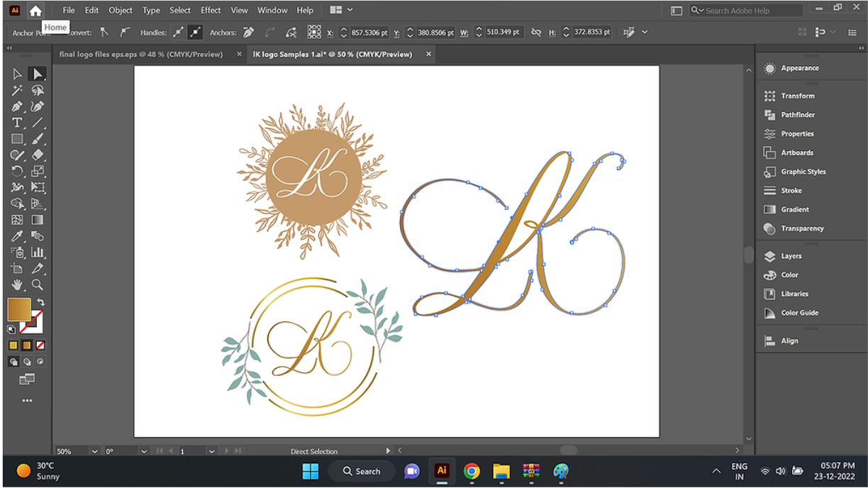Select the Pen tool in the toolbar
This screenshot has width=868, height=488.
(x=16, y=106)
